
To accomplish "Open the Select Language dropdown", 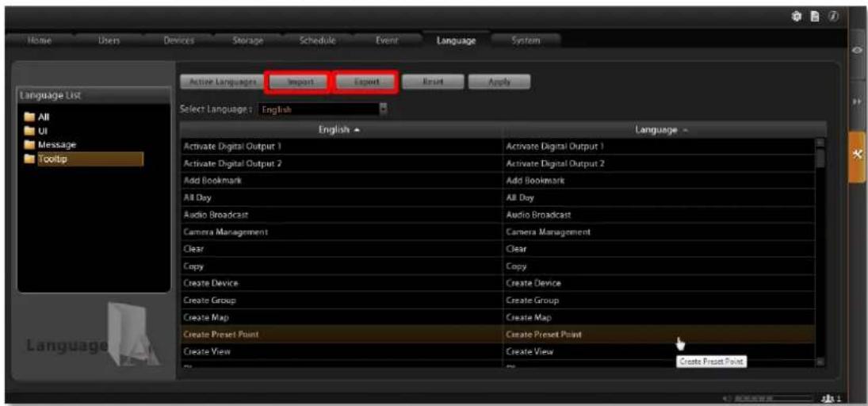I will (x=322, y=109).
